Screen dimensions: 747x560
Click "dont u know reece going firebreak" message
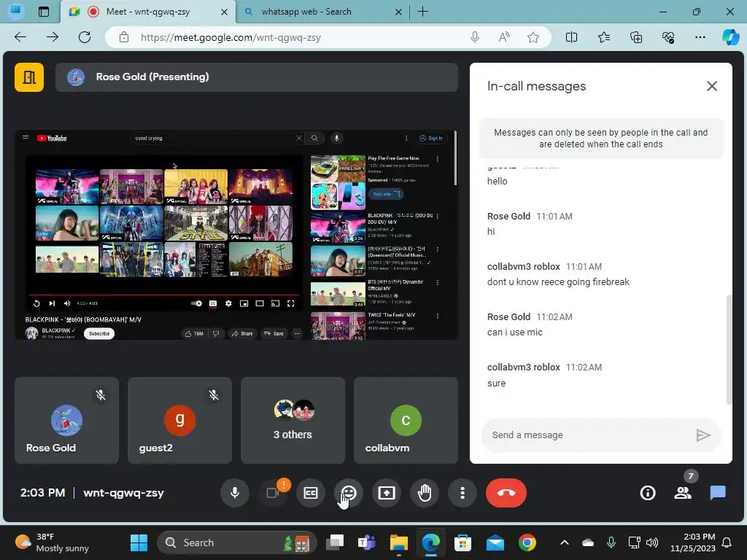[558, 282]
